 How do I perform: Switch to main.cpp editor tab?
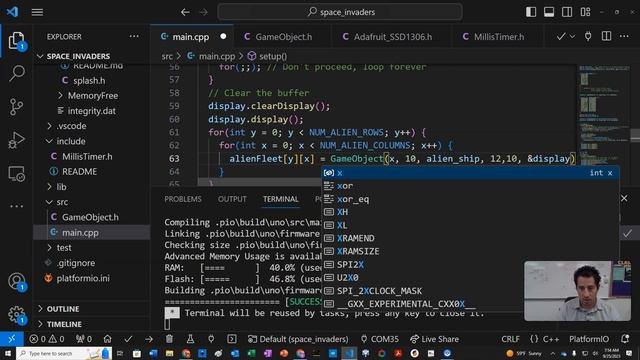[191, 37]
